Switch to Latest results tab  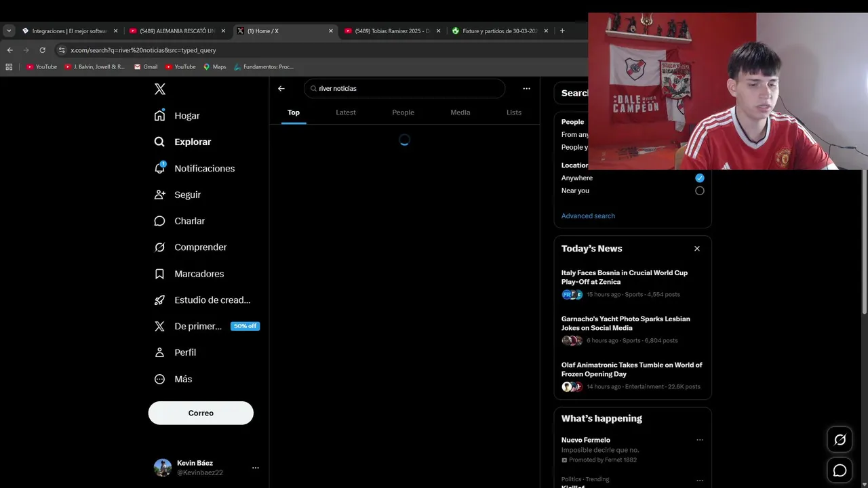(346, 113)
